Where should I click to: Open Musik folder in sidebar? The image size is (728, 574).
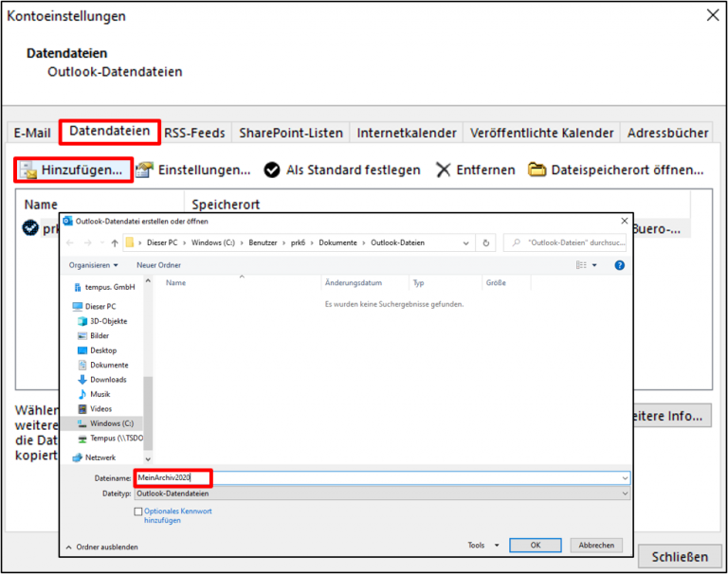[x=94, y=394]
